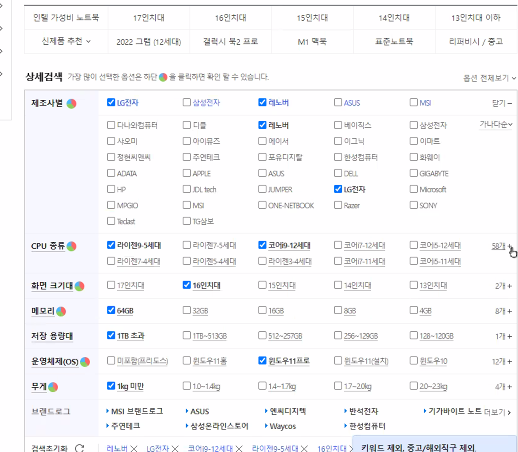
Task: Click the 검색초기화 reset text
Action: (49, 448)
